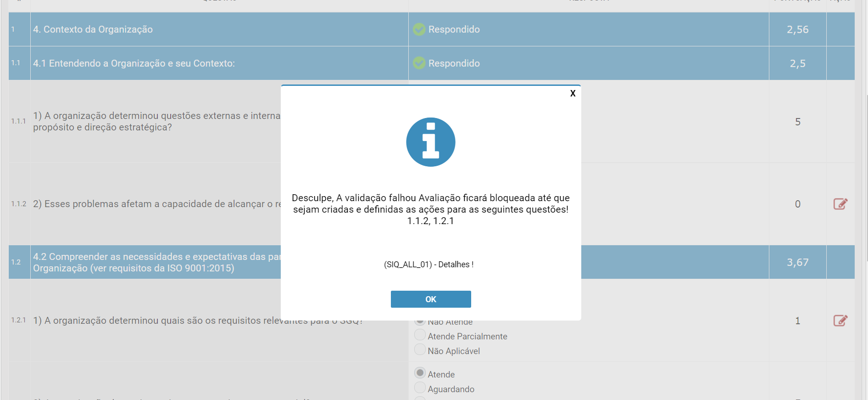868x400 pixels.
Task: Select the 'Aguardando' radio option
Action: pos(420,388)
